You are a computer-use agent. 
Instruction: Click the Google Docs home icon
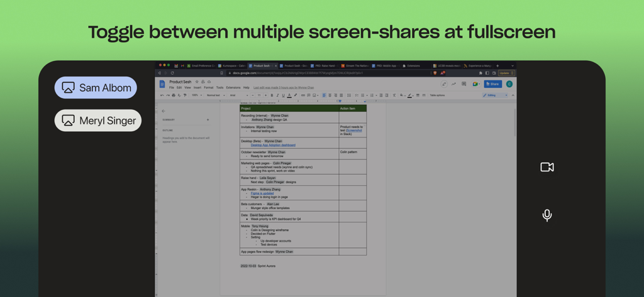162,84
